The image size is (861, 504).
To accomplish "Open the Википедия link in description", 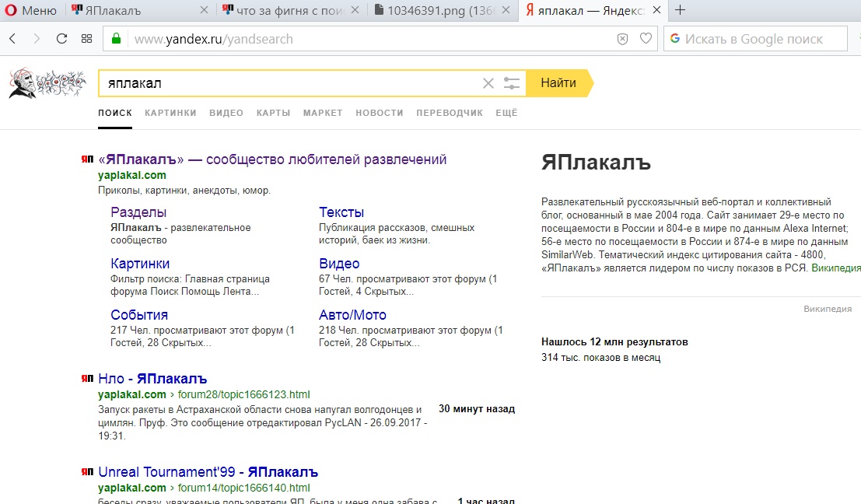I will [836, 268].
